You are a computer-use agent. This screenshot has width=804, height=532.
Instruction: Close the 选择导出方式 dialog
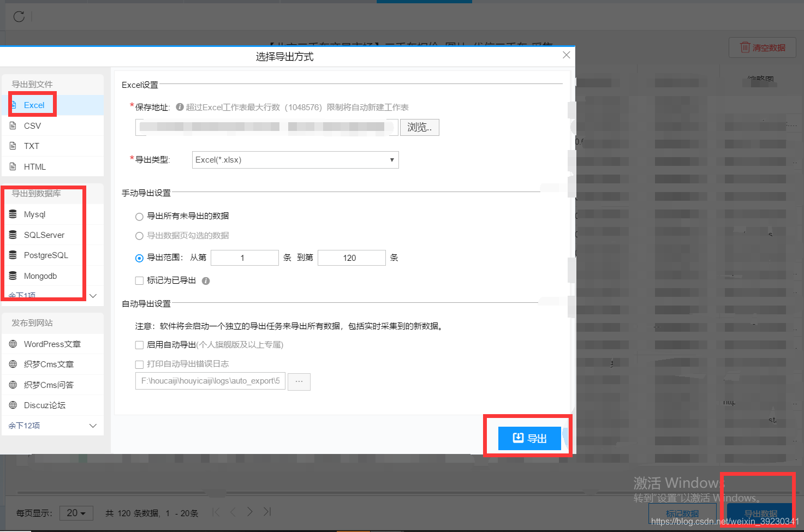[567, 55]
